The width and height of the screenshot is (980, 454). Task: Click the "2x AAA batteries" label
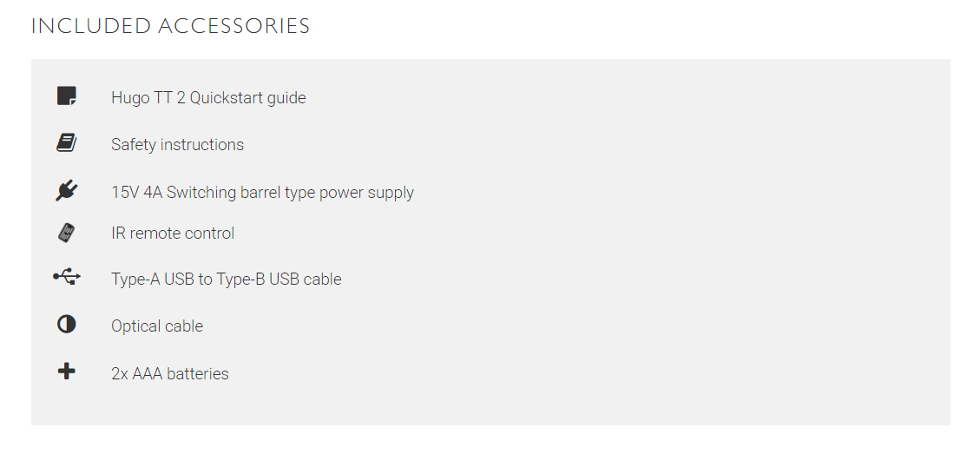click(x=170, y=374)
